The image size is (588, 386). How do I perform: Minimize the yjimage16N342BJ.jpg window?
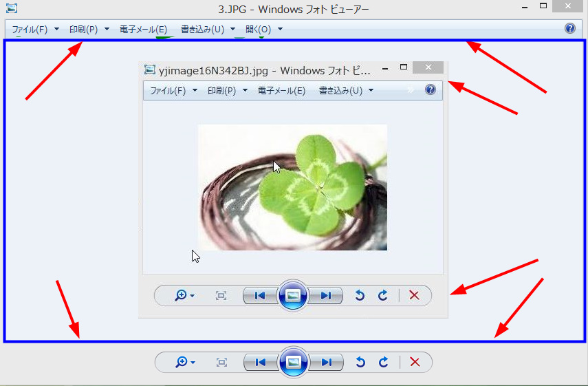(385, 69)
